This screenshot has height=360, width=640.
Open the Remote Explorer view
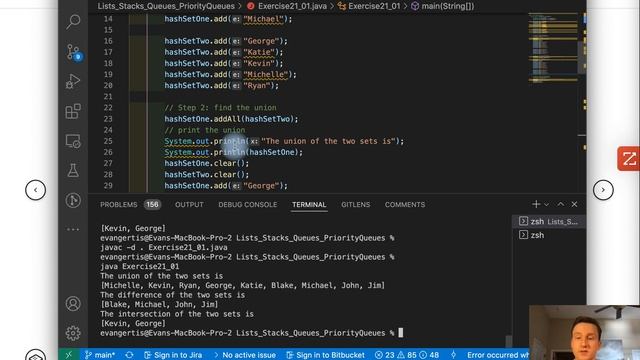point(73,141)
